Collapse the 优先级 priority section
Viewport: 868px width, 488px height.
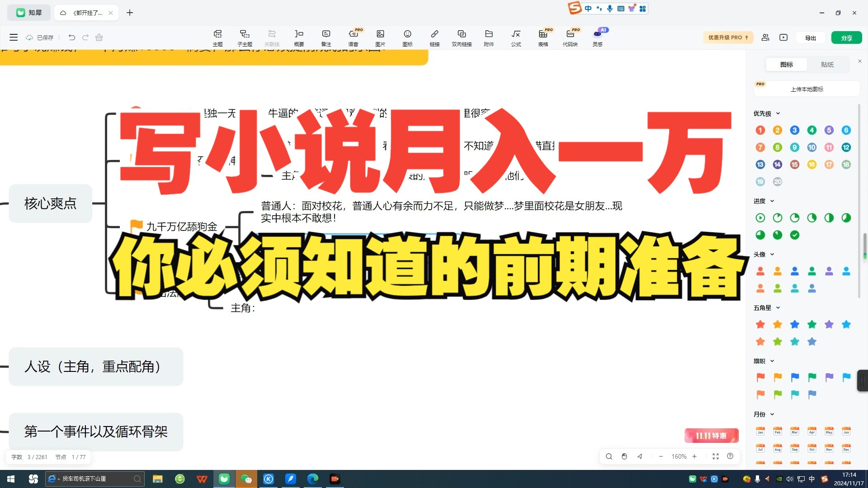(x=778, y=113)
